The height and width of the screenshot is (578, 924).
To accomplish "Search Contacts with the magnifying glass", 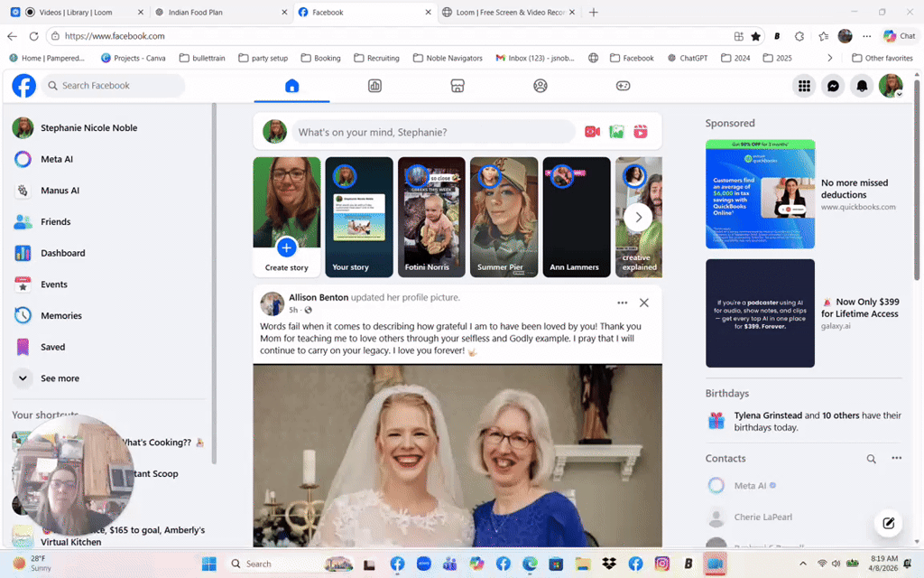I will (x=871, y=458).
